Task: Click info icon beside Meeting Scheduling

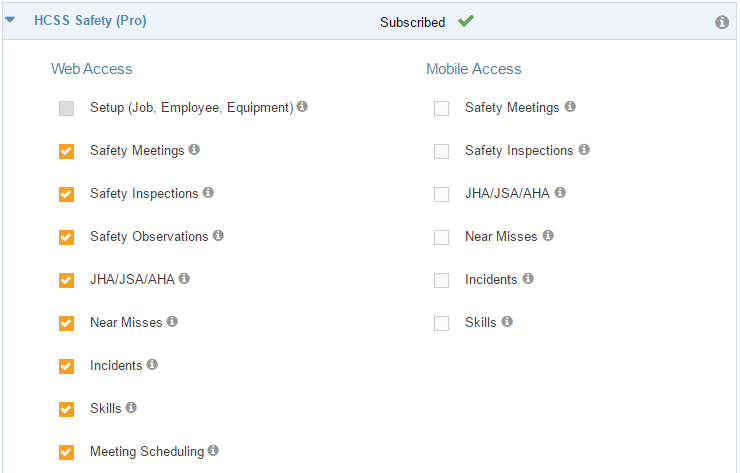Action: point(213,451)
